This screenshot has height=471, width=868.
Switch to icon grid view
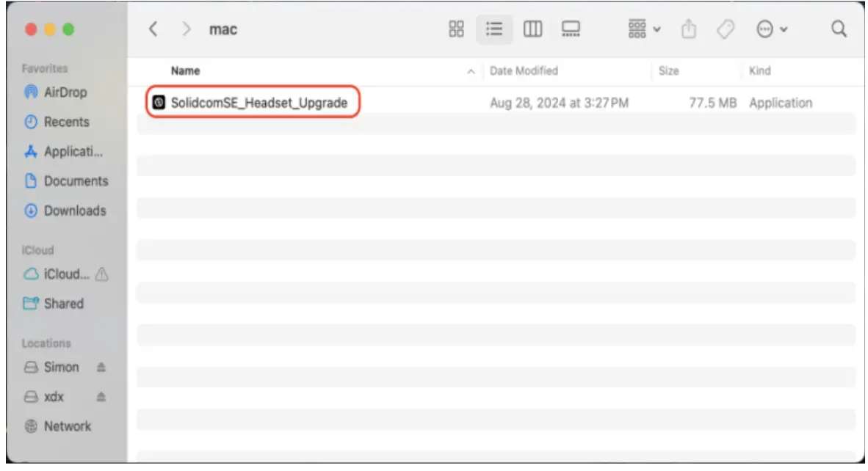pyautogui.click(x=456, y=29)
